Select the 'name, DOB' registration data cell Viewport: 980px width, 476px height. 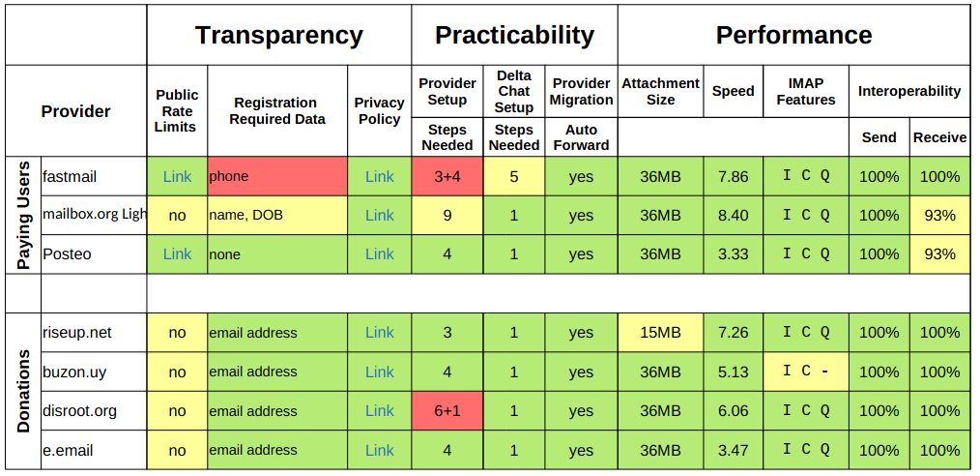click(277, 215)
